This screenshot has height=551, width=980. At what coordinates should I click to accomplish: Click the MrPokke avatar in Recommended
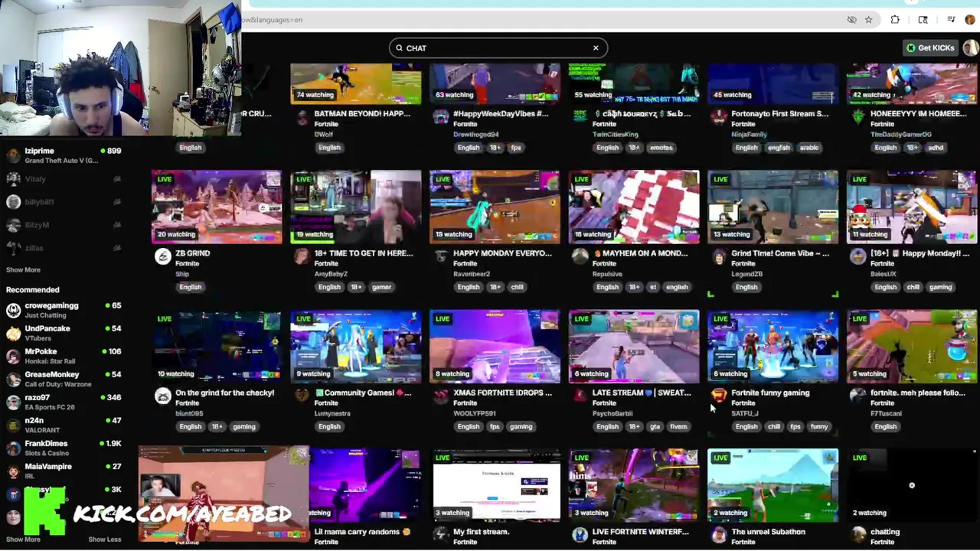coord(13,356)
